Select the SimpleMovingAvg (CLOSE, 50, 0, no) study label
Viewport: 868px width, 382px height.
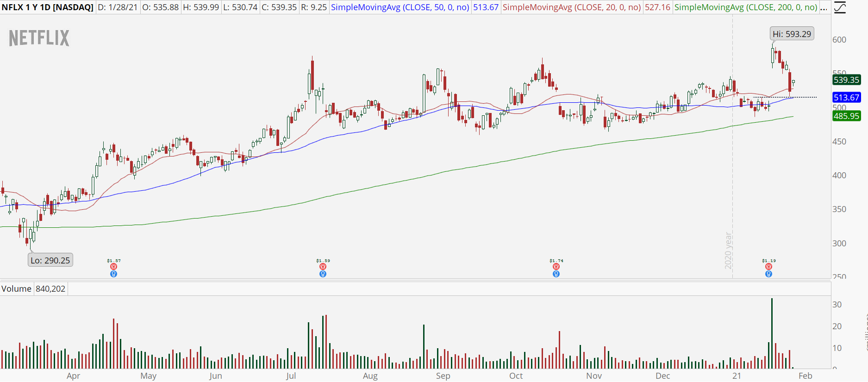pos(400,7)
